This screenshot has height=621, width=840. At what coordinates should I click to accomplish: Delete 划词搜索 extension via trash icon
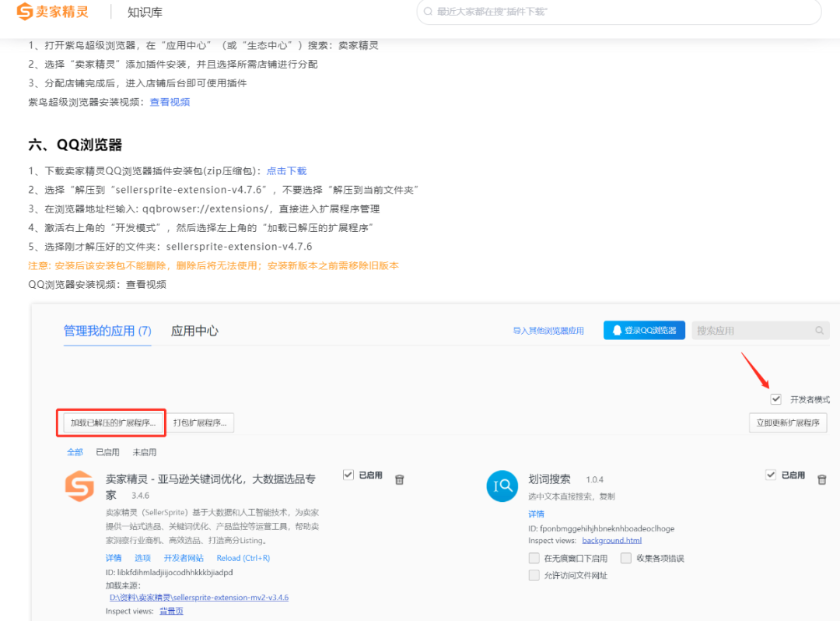(822, 479)
